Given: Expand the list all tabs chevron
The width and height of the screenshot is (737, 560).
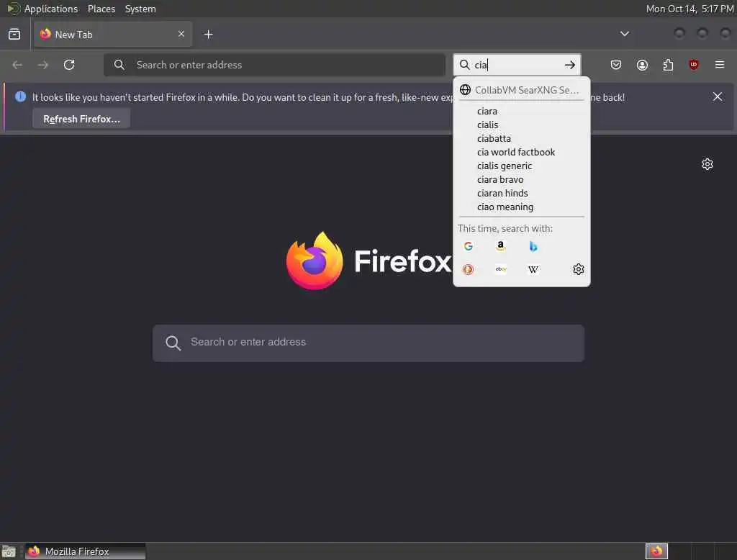Looking at the screenshot, I should click(x=624, y=34).
